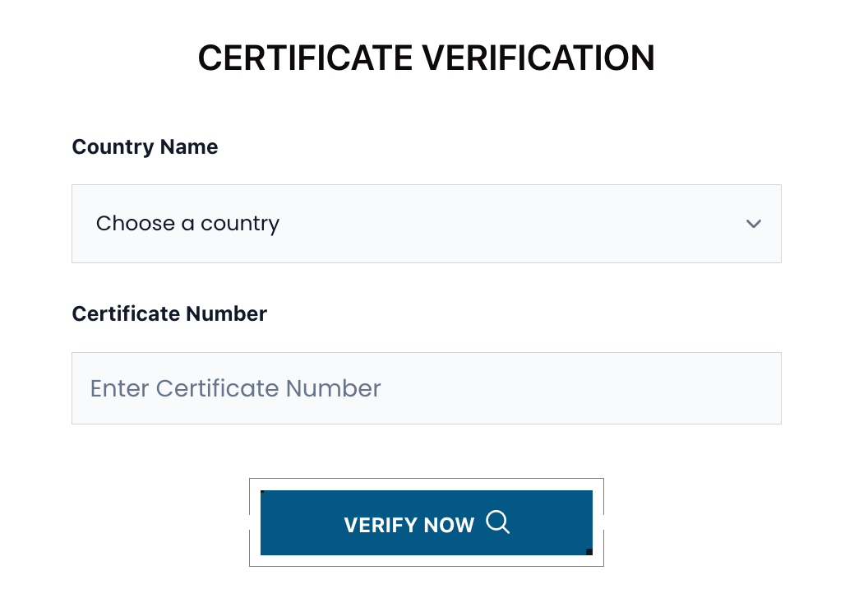Image resolution: width=868 pixels, height=589 pixels.
Task: Click the downward arrow in country selector
Action: tap(753, 223)
